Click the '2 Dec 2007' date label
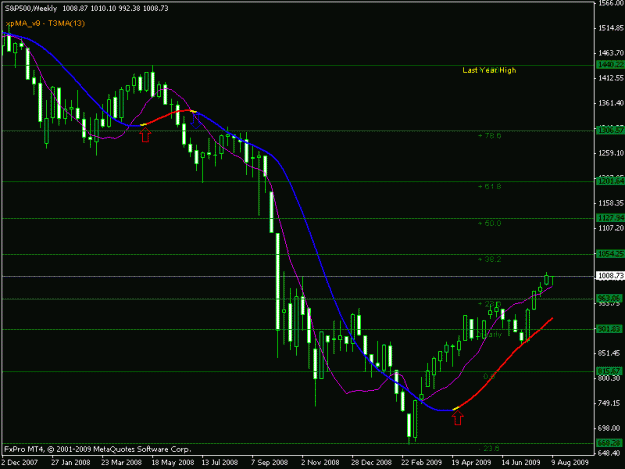Screen dimensions: 625x469 [x=20, y=463]
